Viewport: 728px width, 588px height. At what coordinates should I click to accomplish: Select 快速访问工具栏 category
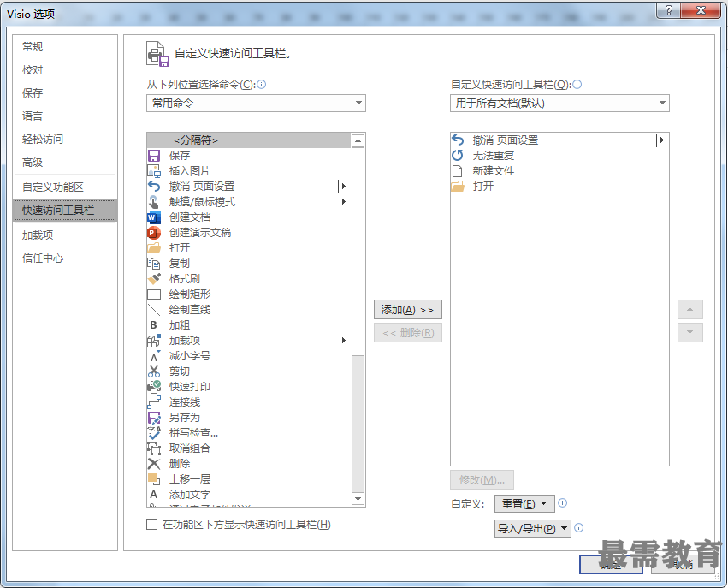(x=64, y=211)
